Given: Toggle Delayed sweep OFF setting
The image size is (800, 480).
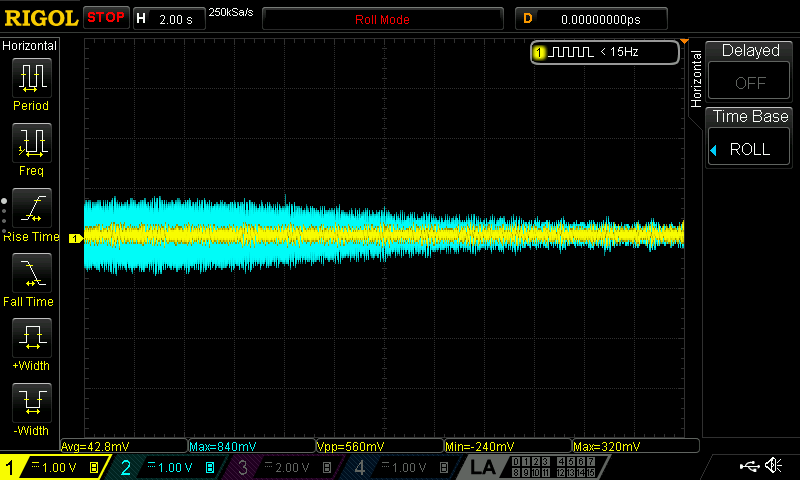Looking at the screenshot, I should click(750, 72).
